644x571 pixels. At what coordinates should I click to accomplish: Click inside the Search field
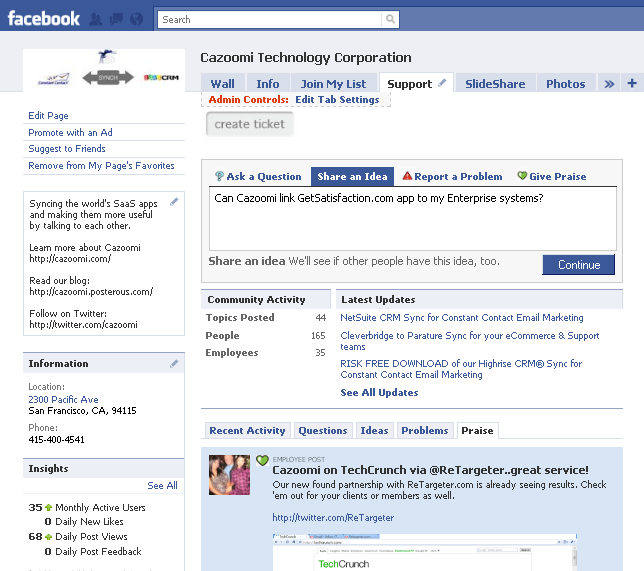(270, 19)
